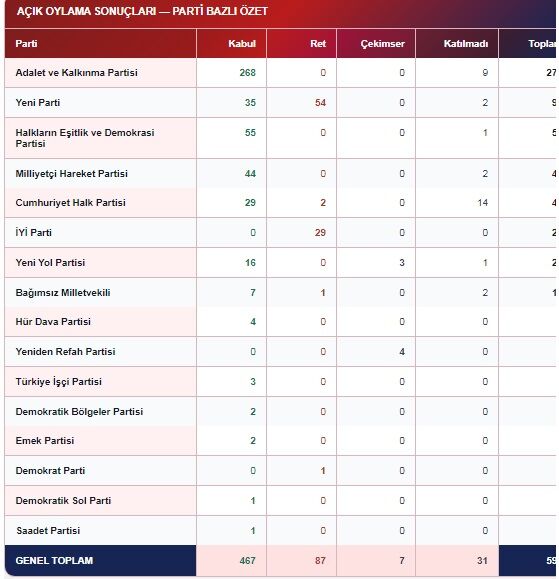
Task: Select the Çekimser column header
Action: (383, 44)
